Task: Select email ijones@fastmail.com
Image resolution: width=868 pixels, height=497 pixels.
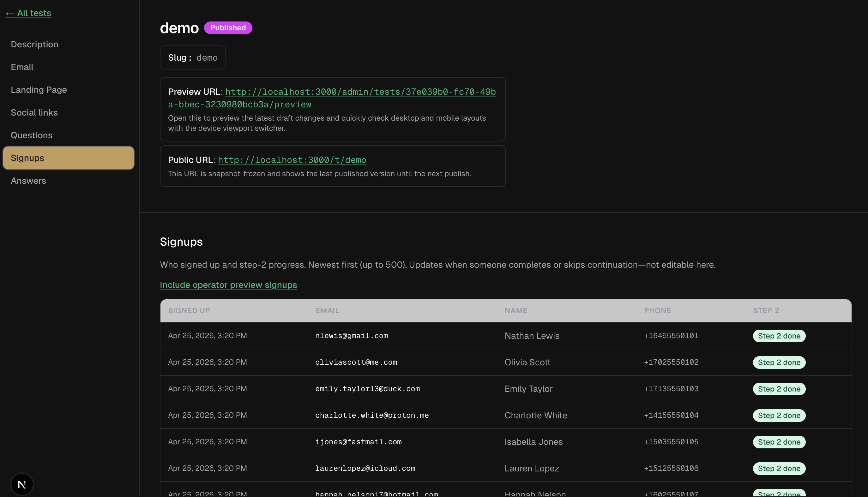Action: (x=358, y=442)
